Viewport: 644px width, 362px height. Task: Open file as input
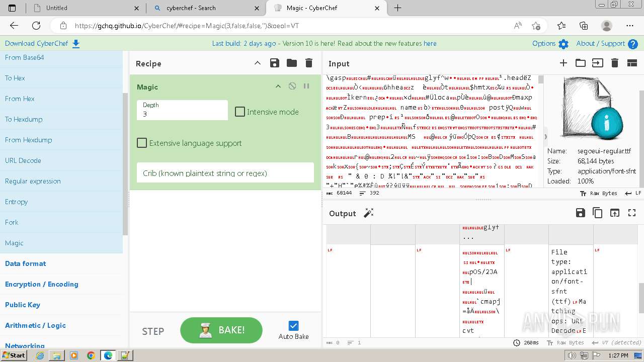click(x=597, y=63)
